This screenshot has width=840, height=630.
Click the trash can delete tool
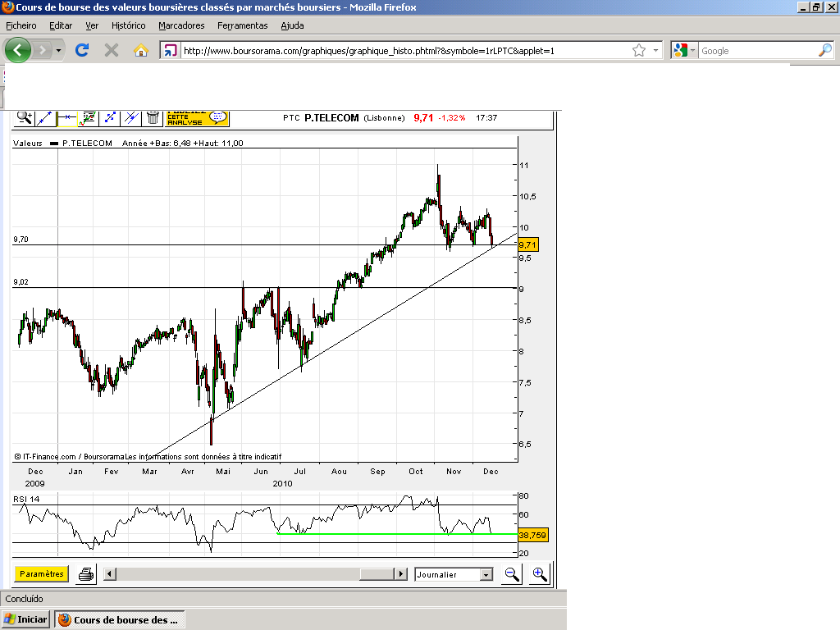pos(153,118)
